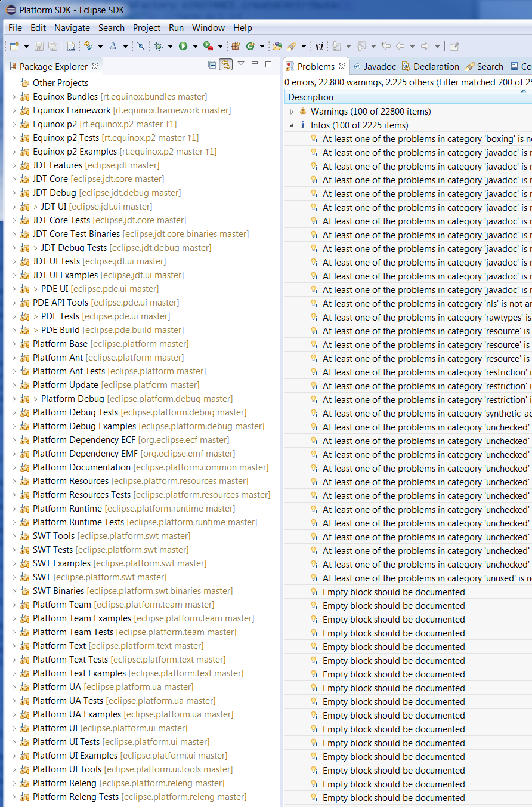
Task: Switch to the Search view tab
Action: (x=484, y=67)
